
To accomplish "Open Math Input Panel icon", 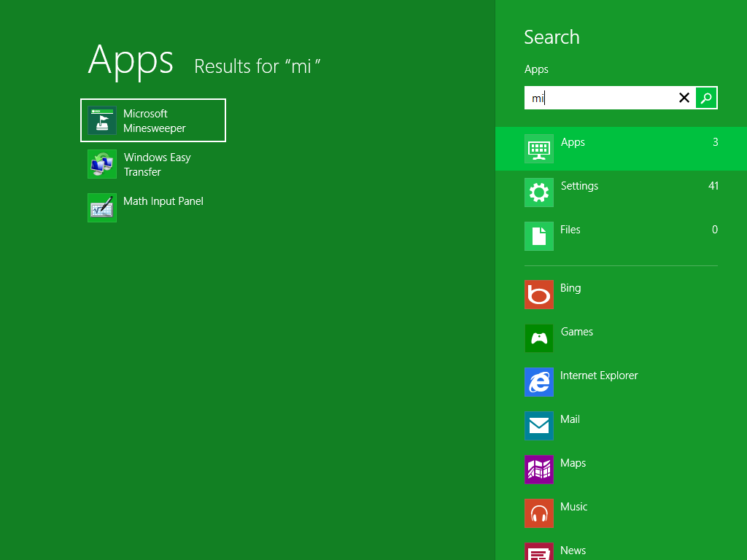I will click(x=102, y=208).
